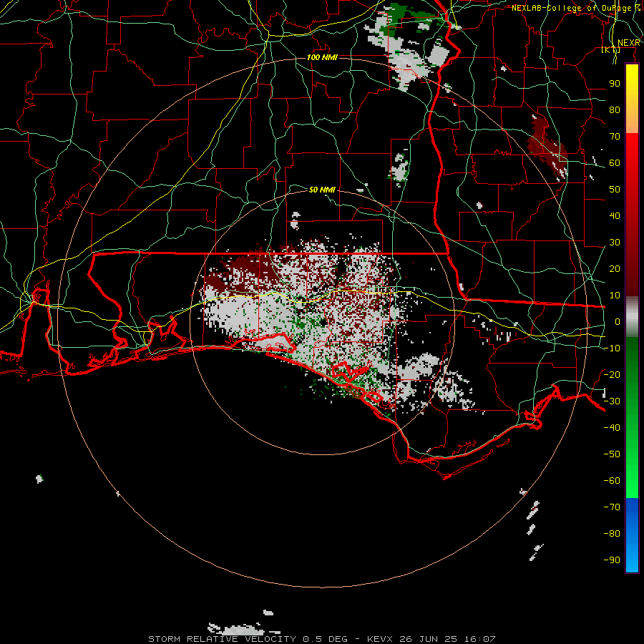Screen dimensions: 644x644
Task: Click the -70 value on the scale
Action: [612, 507]
